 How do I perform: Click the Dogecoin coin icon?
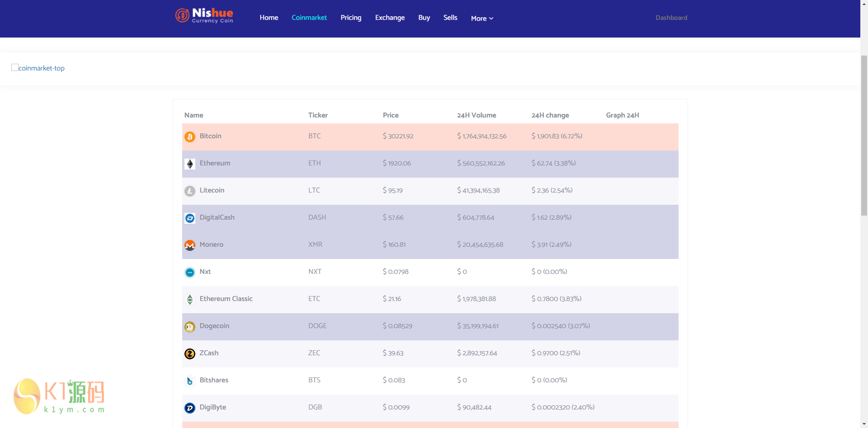click(190, 326)
